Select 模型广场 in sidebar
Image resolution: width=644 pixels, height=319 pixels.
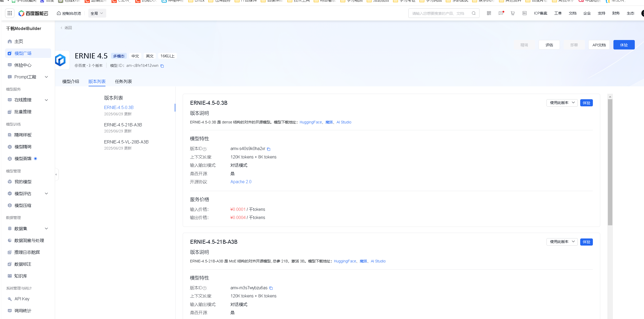click(28, 53)
